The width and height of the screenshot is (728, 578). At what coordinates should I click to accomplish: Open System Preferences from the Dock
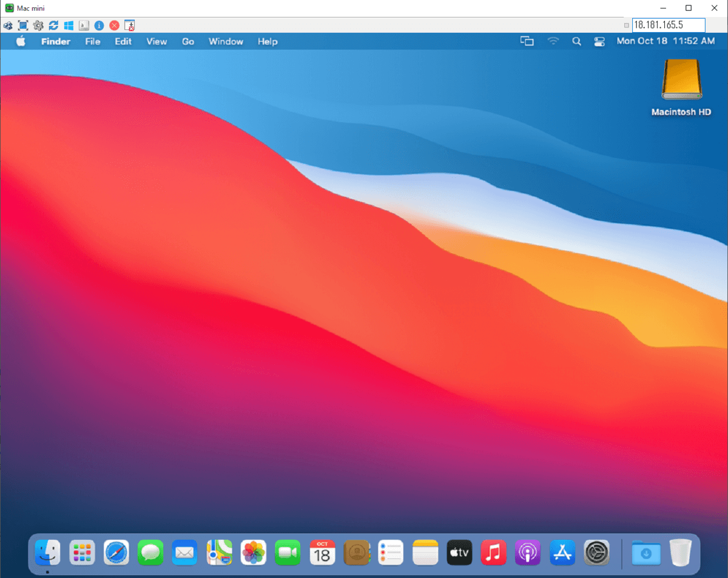596,552
